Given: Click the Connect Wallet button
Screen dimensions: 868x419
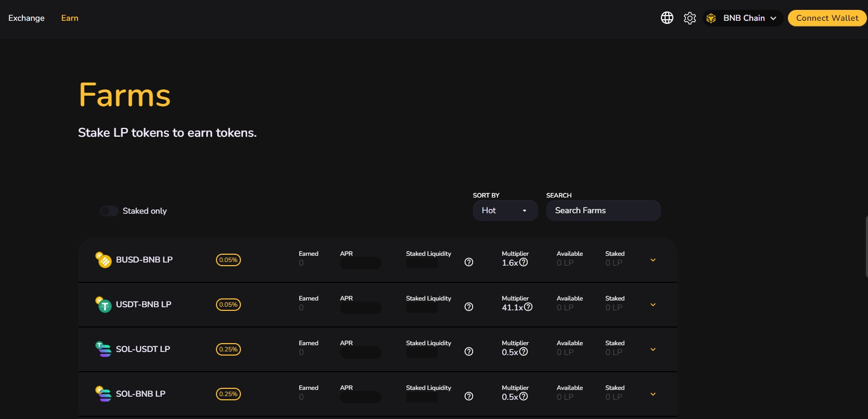Looking at the screenshot, I should (827, 18).
